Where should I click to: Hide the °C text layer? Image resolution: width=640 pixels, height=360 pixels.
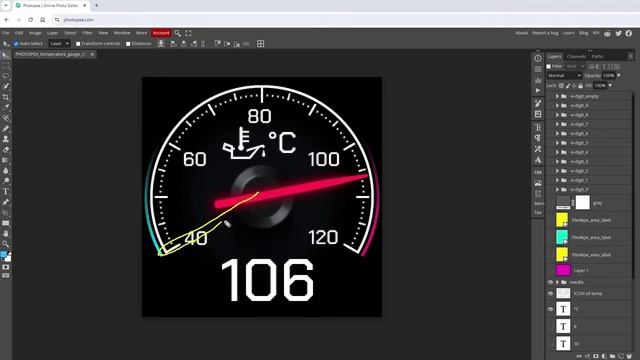(550, 309)
